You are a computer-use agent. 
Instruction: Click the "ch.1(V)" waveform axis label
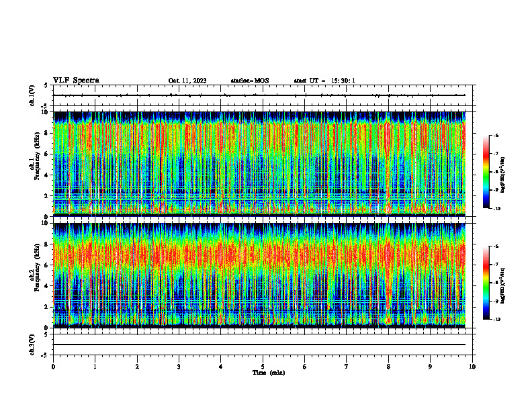point(32,95)
